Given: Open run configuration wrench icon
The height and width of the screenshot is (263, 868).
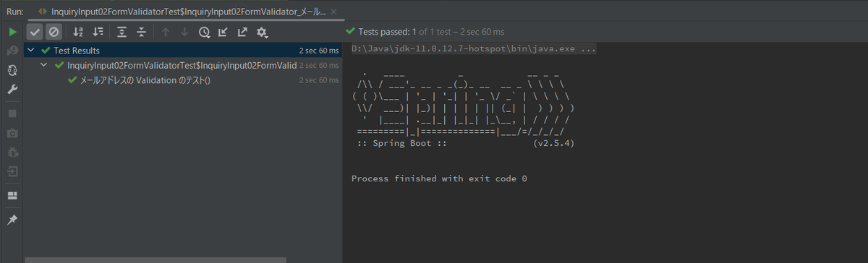Looking at the screenshot, I should (12, 90).
